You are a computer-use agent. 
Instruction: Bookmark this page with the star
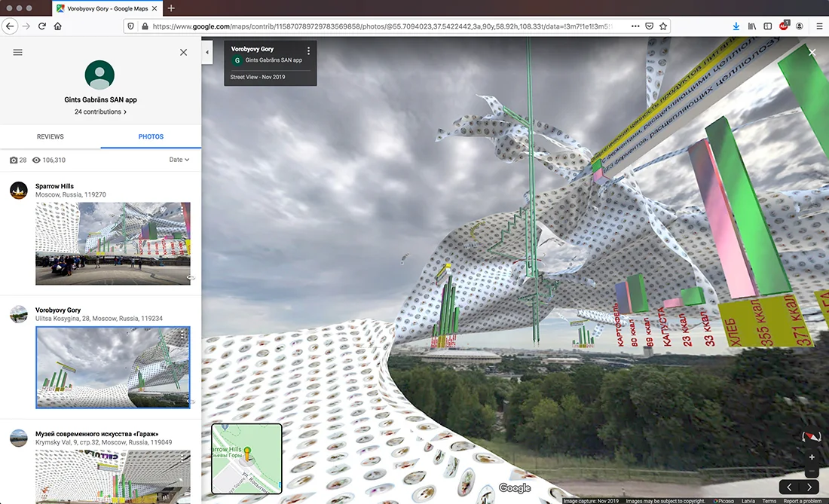point(663,26)
